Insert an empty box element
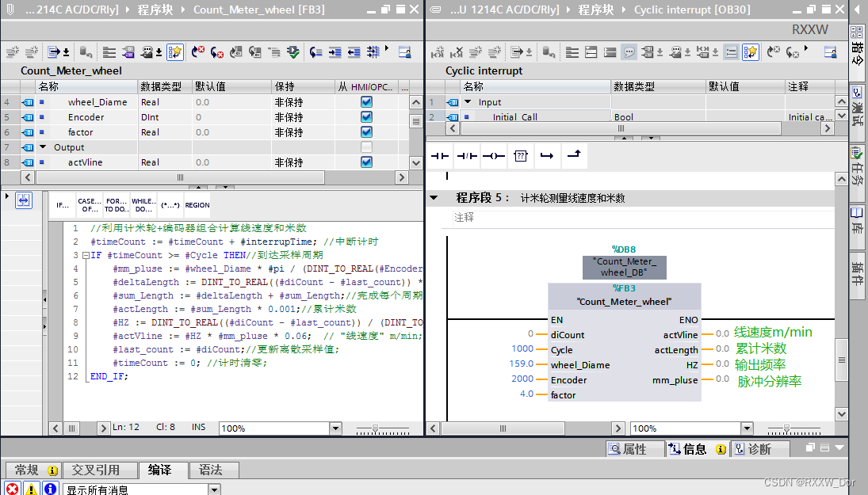The width and height of the screenshot is (868, 495). pos(521,156)
